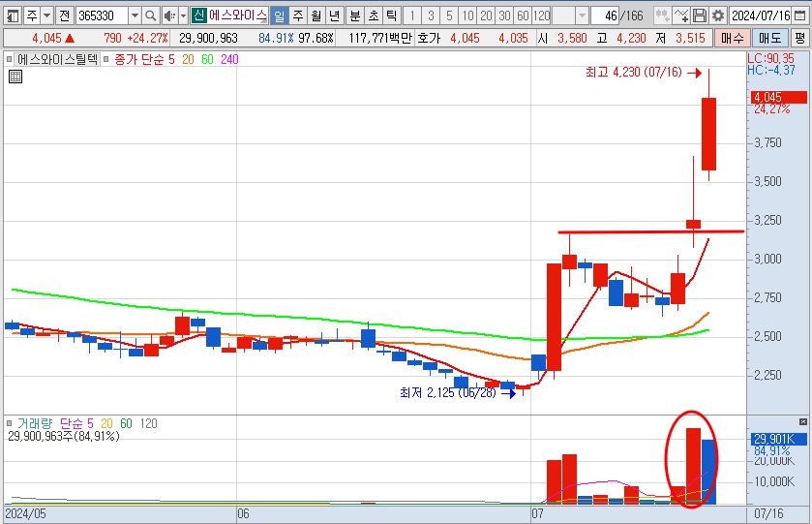
Task: Select the 3 period interval button
Action: coord(431,16)
